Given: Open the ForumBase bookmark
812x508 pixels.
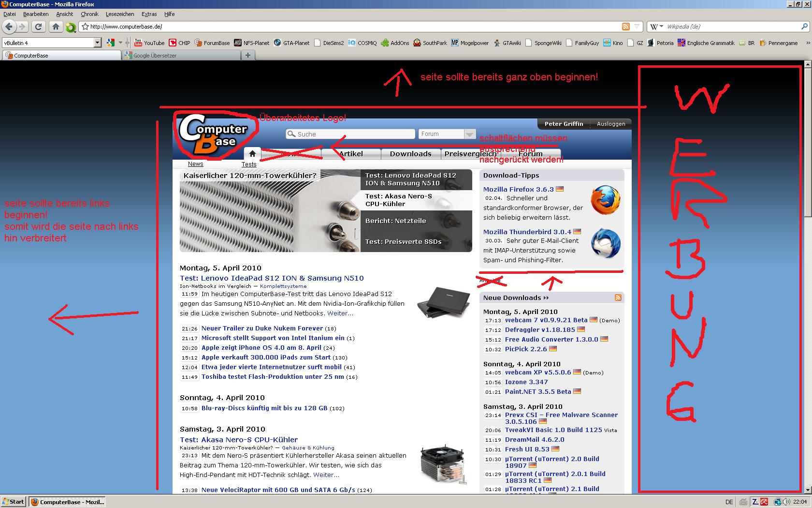Looking at the screenshot, I should point(212,43).
